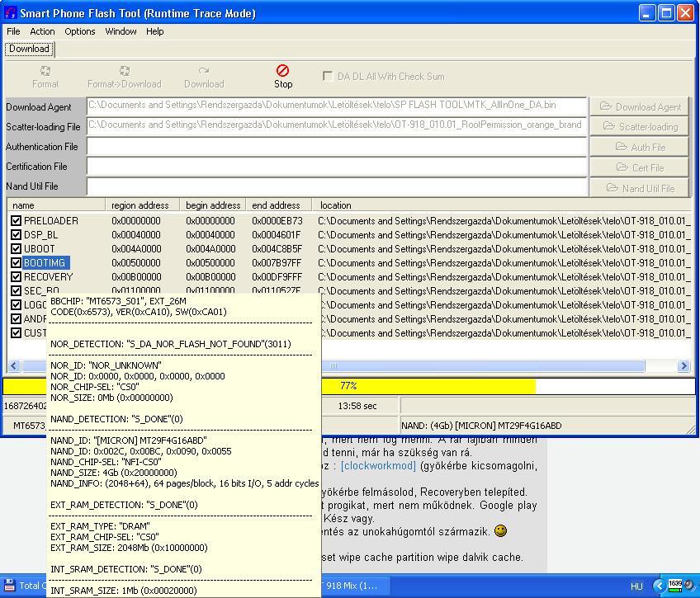Screen dimensions: 700x598
Task: Click NAND MICRON MT29F4G16ABD status text
Action: (481, 426)
